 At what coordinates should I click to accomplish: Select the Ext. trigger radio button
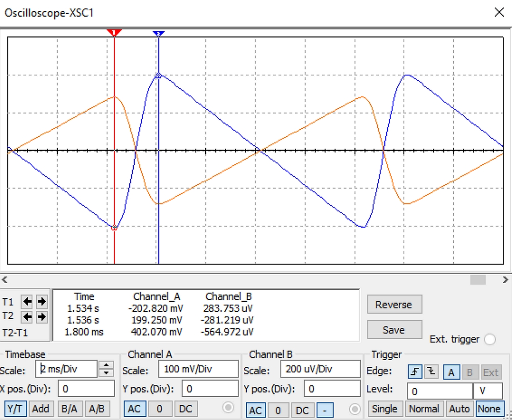click(490, 340)
